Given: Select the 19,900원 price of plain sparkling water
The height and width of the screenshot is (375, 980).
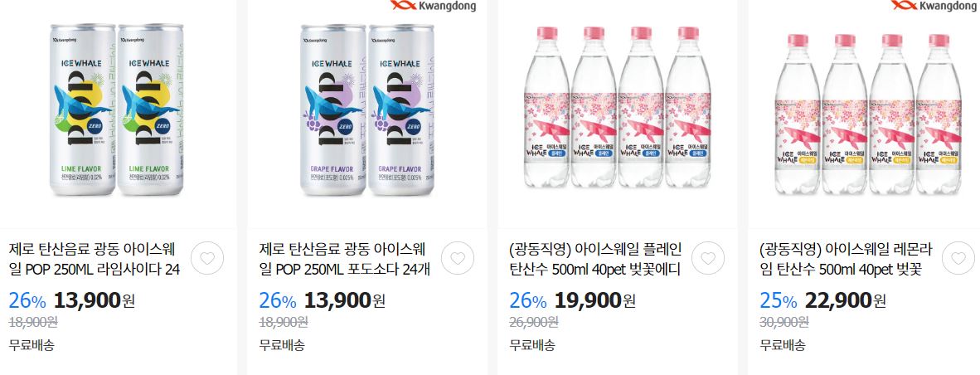Looking at the screenshot, I should coord(595,300).
